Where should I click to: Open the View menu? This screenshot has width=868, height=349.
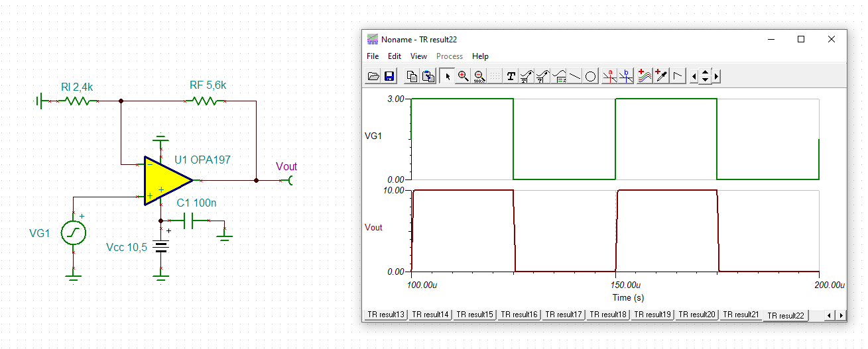[418, 56]
